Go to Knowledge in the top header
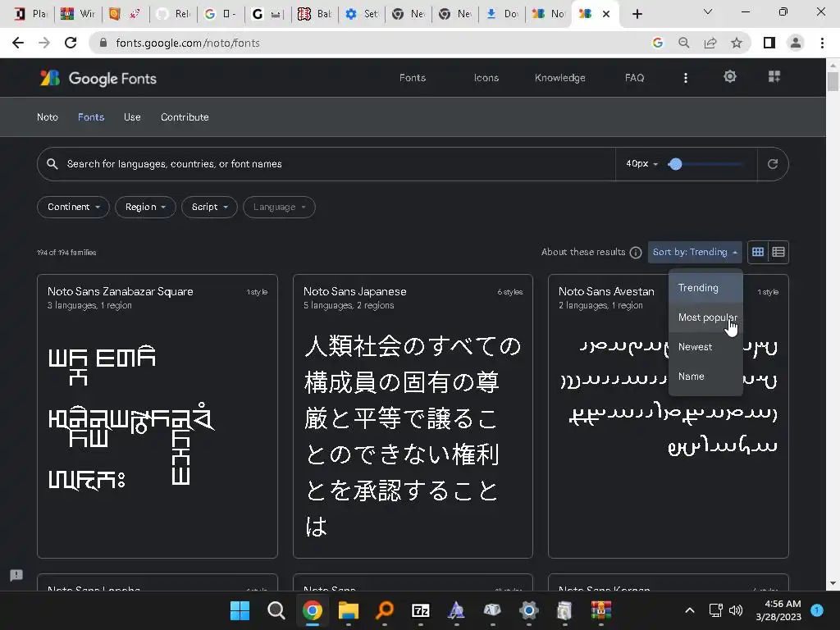The image size is (840, 630). [559, 78]
